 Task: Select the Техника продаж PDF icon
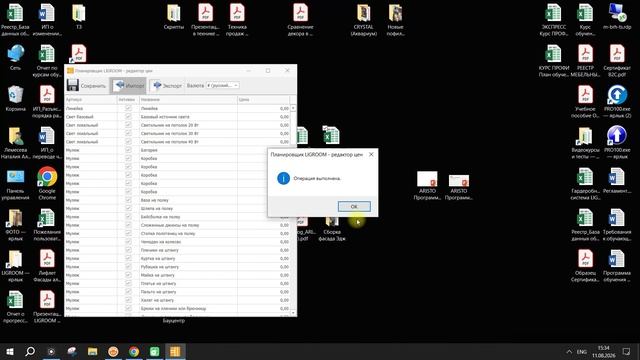237,20
